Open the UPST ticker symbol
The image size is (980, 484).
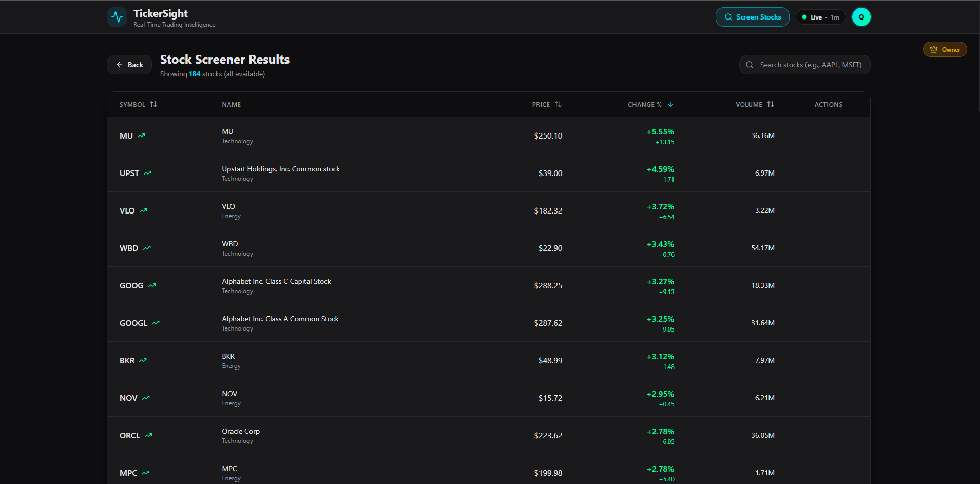[x=129, y=173]
